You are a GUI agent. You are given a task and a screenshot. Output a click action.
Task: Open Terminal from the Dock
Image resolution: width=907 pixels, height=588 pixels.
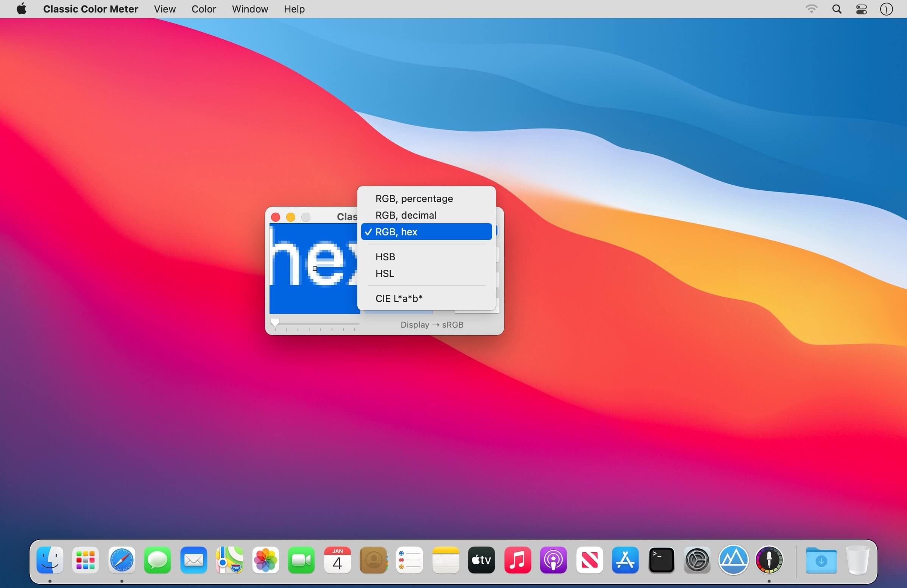(661, 560)
